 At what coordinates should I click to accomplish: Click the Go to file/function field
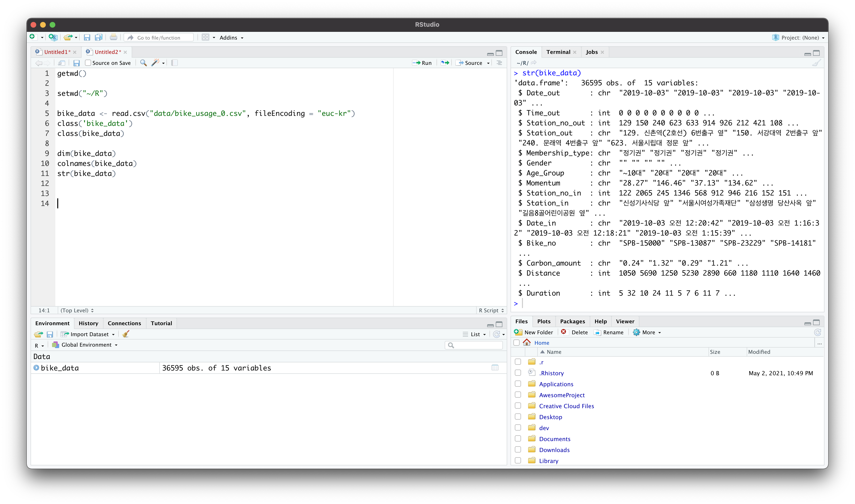(159, 38)
